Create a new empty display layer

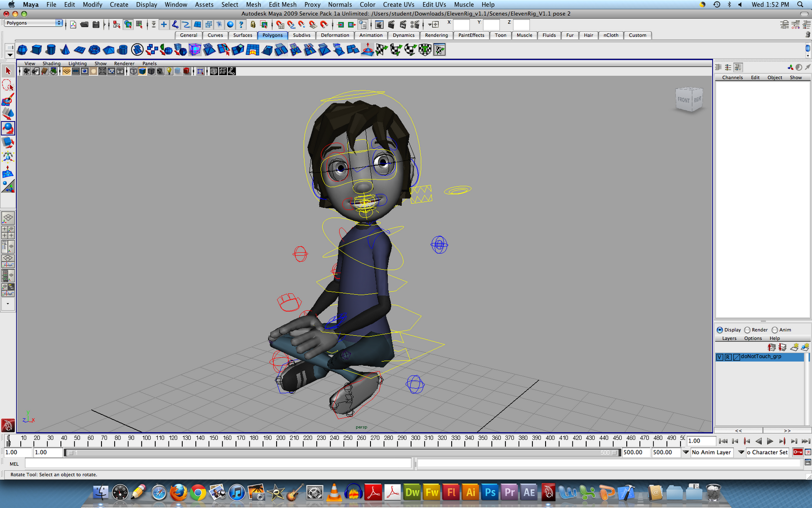pos(795,347)
